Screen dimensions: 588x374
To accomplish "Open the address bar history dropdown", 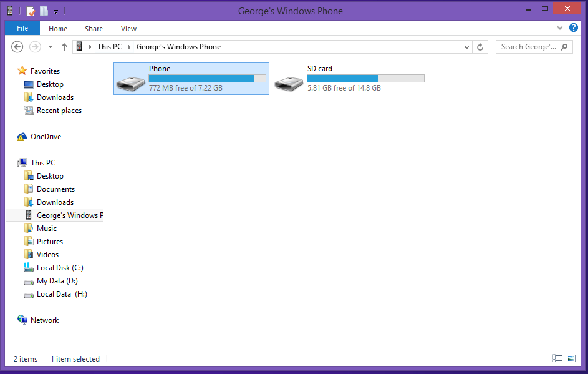I will tap(466, 47).
